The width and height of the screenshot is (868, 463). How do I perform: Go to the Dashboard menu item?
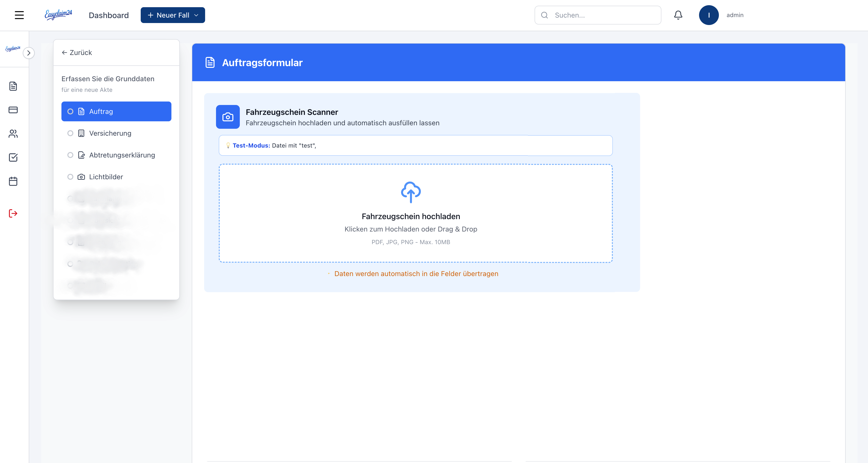click(108, 15)
